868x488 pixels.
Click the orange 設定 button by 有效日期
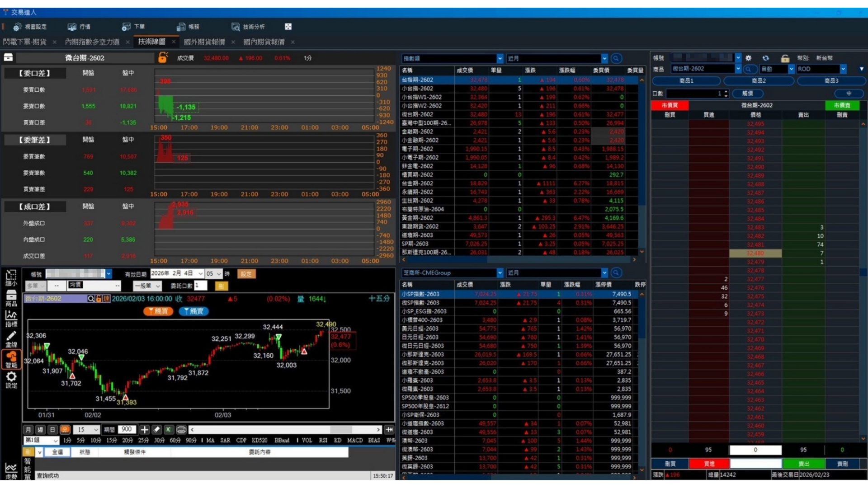[x=246, y=273]
